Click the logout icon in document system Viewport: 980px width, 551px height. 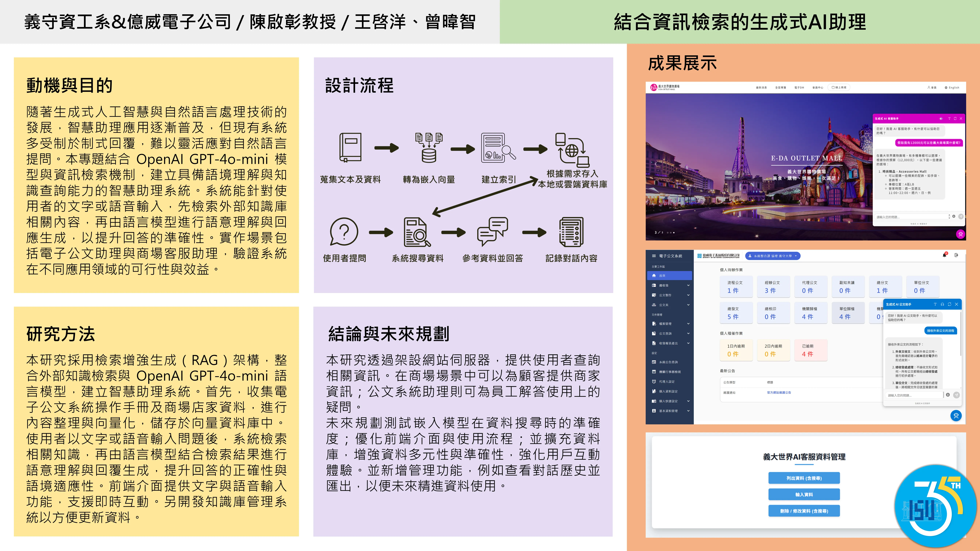(956, 255)
